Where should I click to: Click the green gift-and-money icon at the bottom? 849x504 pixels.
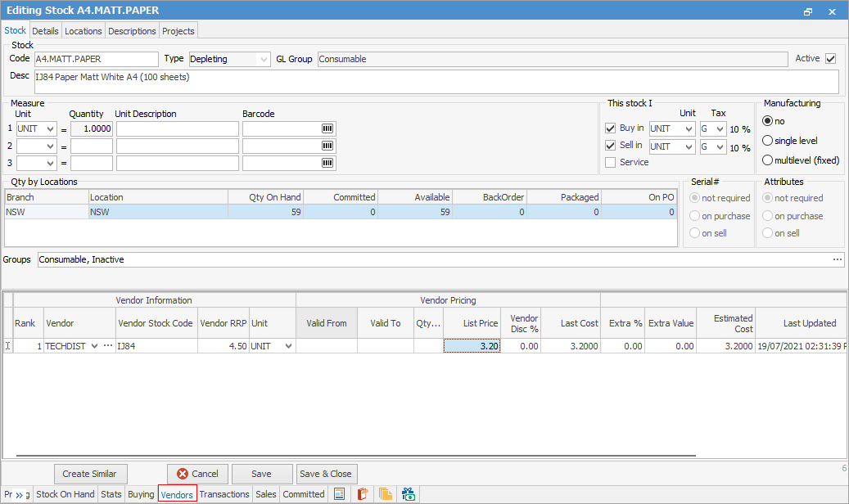pyautogui.click(x=408, y=494)
